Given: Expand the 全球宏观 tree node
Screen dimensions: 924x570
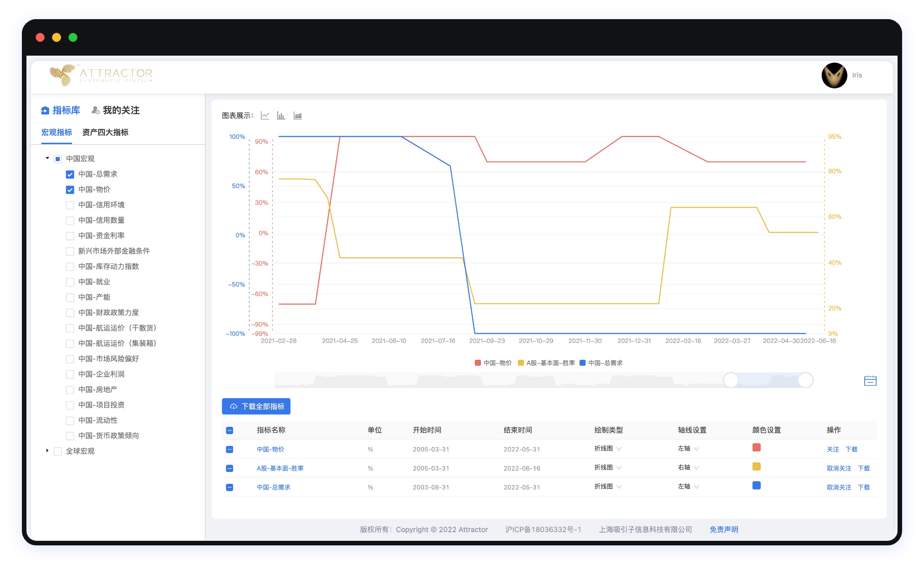Looking at the screenshot, I should point(47,451).
